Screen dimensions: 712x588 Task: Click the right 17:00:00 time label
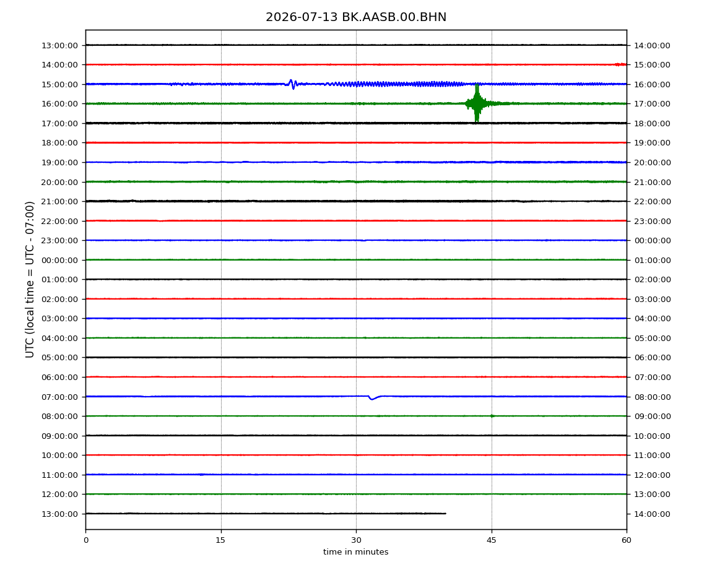coord(652,104)
